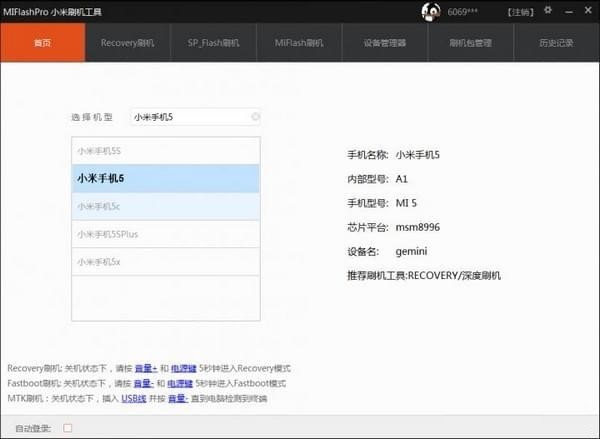The width and height of the screenshot is (600, 439).
Task: Select 小米手机5S from the model list
Action: pos(166,151)
